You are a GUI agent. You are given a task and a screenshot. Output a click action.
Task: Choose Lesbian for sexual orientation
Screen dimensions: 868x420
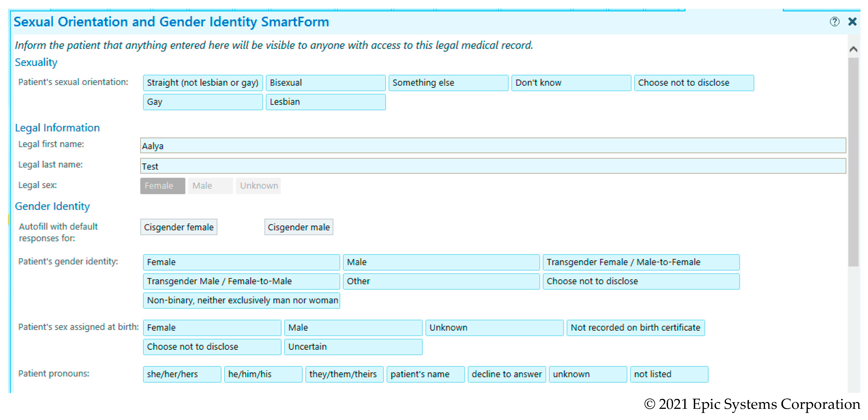pos(325,102)
